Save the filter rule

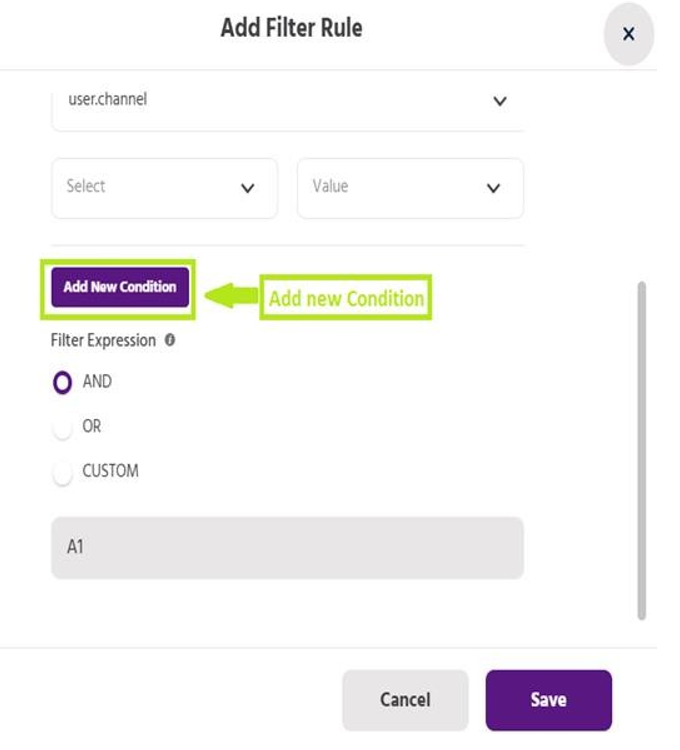tap(548, 700)
